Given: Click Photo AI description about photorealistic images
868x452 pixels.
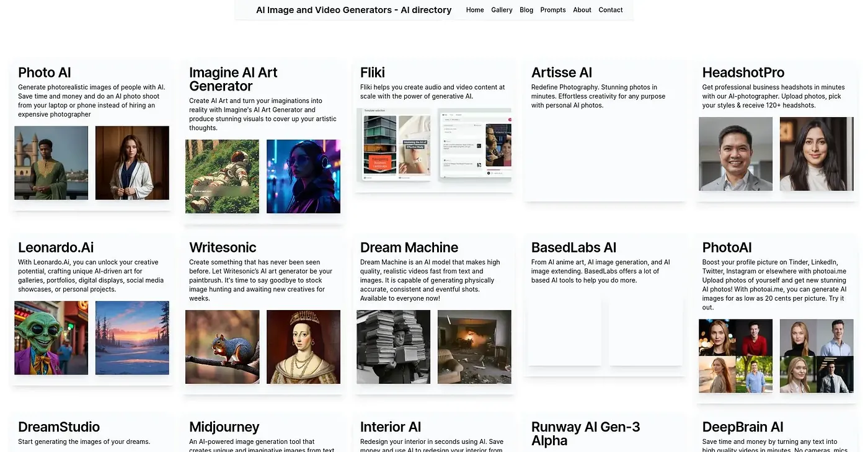Looking at the screenshot, I should coord(91,100).
